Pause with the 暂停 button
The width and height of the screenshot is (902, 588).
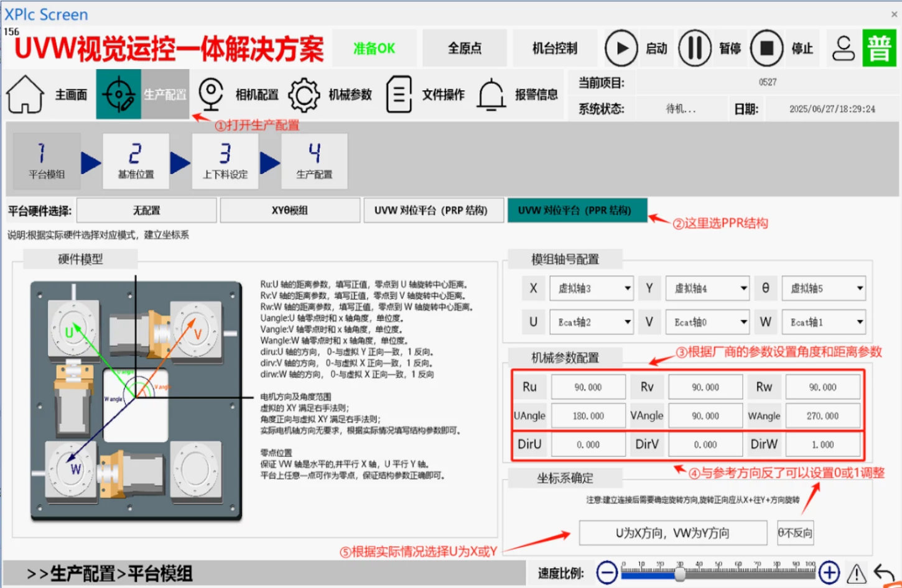click(x=695, y=48)
